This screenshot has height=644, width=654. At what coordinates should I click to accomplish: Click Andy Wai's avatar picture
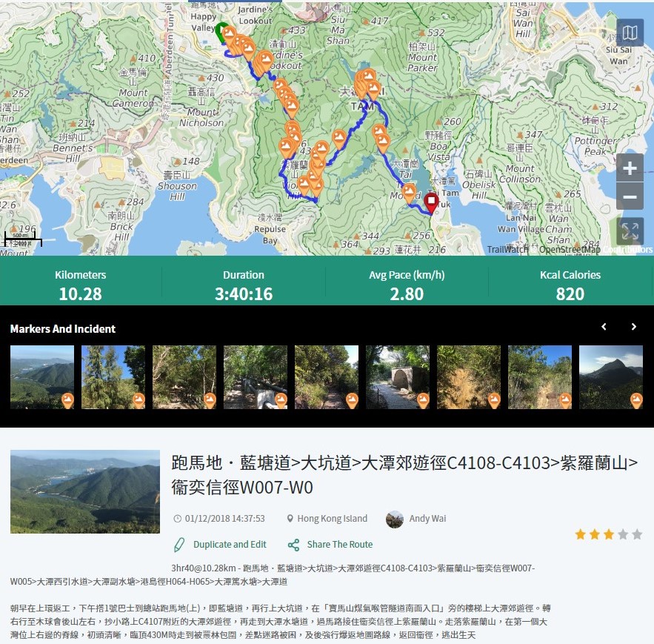click(395, 519)
